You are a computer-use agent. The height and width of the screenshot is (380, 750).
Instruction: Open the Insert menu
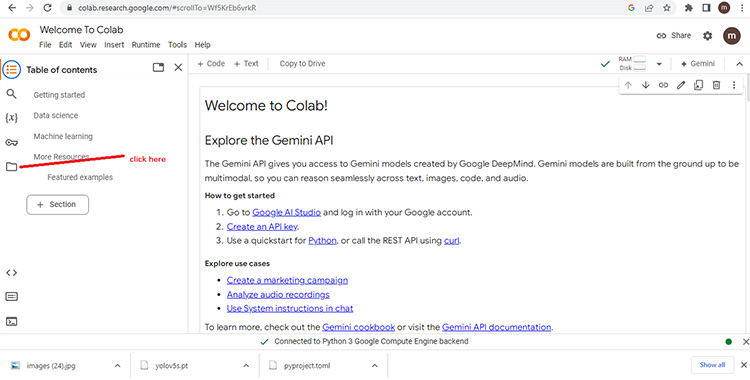tap(114, 45)
